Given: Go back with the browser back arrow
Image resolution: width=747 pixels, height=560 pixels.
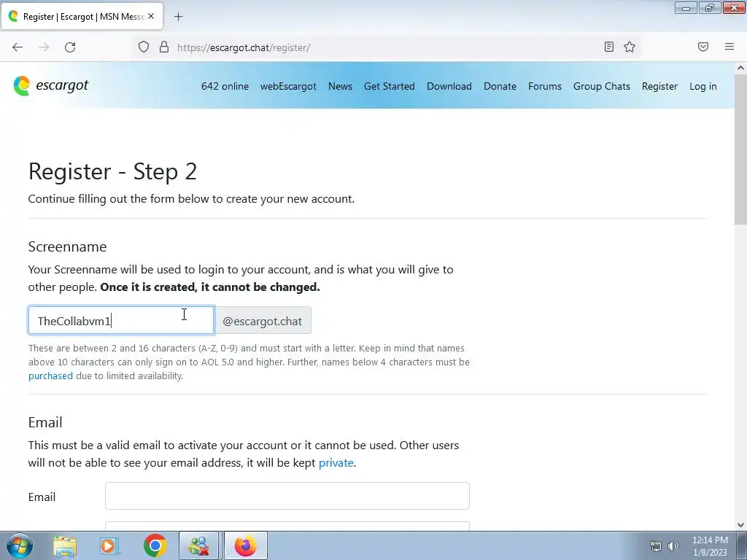Looking at the screenshot, I should pos(18,47).
